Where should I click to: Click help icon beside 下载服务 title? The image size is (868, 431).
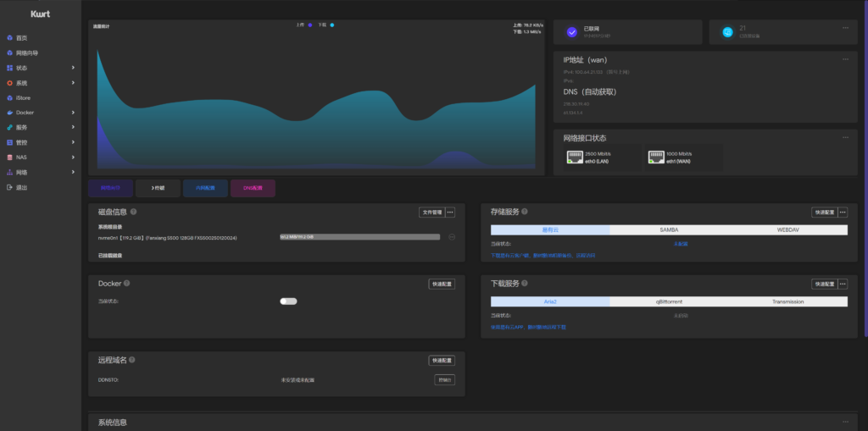[x=524, y=284]
